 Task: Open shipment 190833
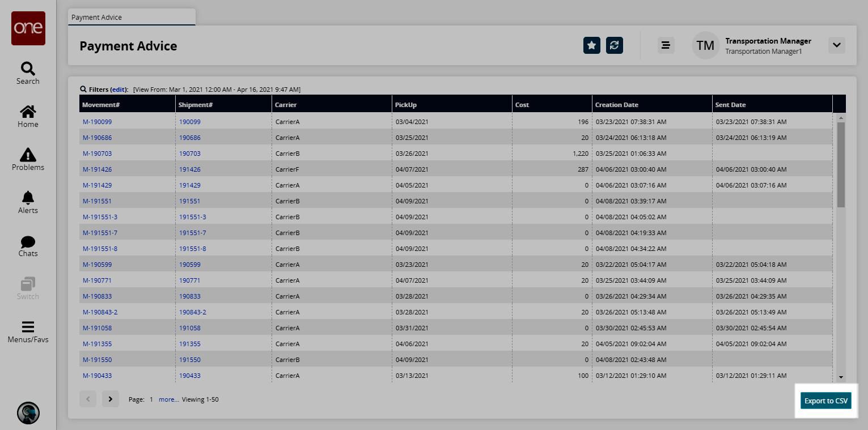190,296
